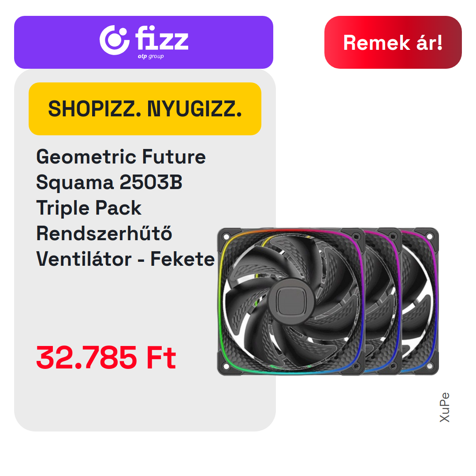The width and height of the screenshot is (476, 476).
Task: Click the Rendszerhűtő Ventilátor - Fekete text
Action: point(125,246)
